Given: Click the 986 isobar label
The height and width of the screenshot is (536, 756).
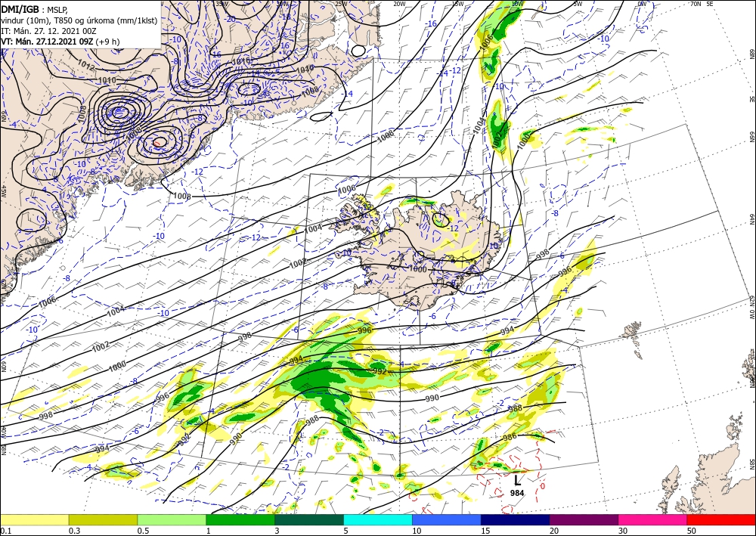Looking at the screenshot, I should [510, 437].
